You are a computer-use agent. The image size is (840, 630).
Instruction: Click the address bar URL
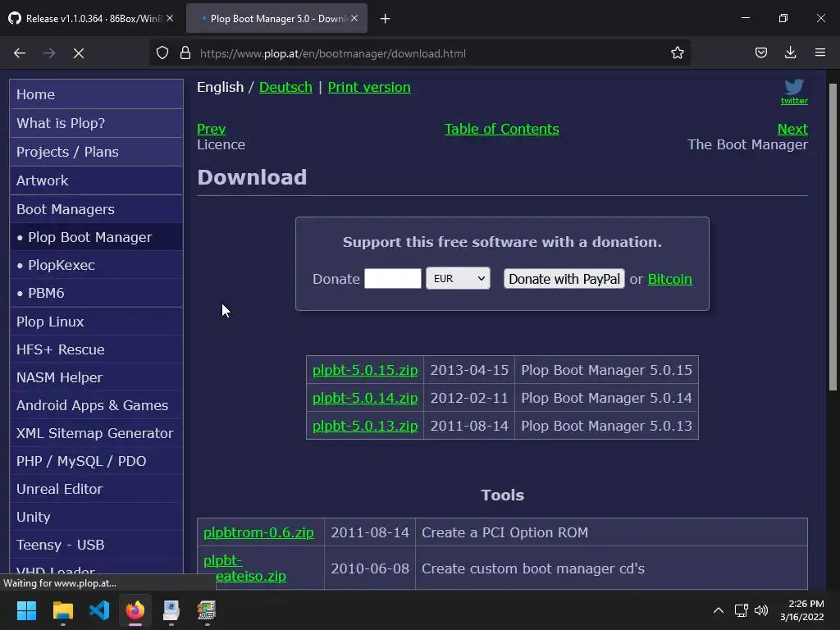point(333,53)
